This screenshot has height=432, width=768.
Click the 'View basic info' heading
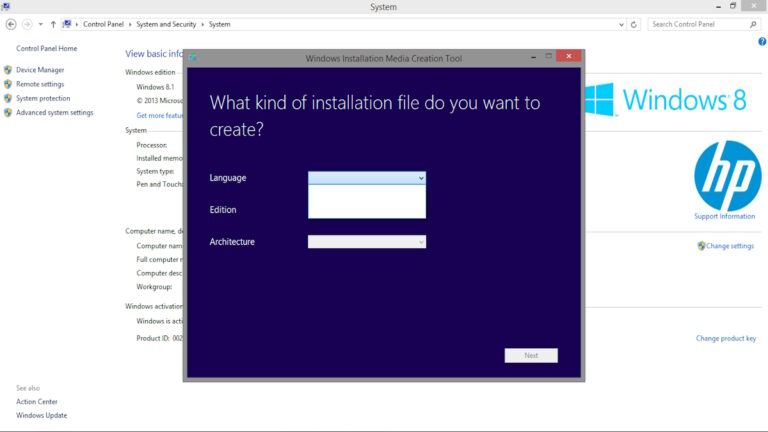pyautogui.click(x=154, y=54)
